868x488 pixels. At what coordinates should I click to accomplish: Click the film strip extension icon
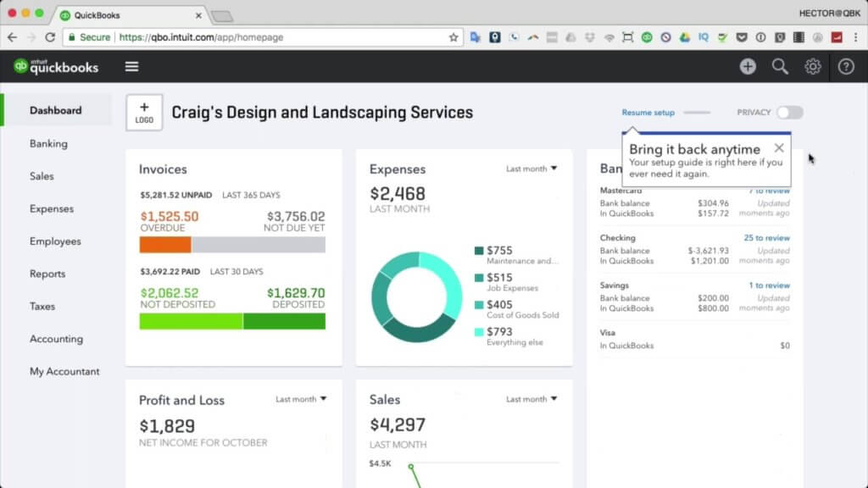pyautogui.click(x=798, y=37)
